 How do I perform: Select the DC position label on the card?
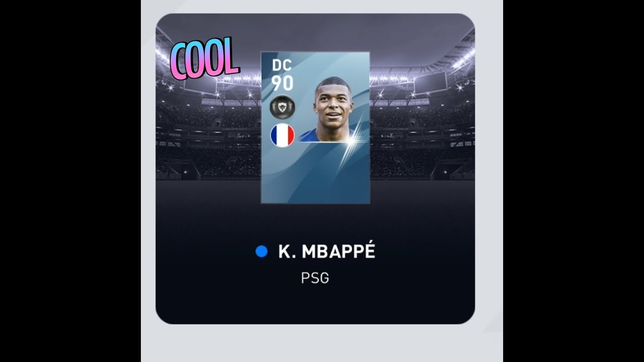(282, 65)
